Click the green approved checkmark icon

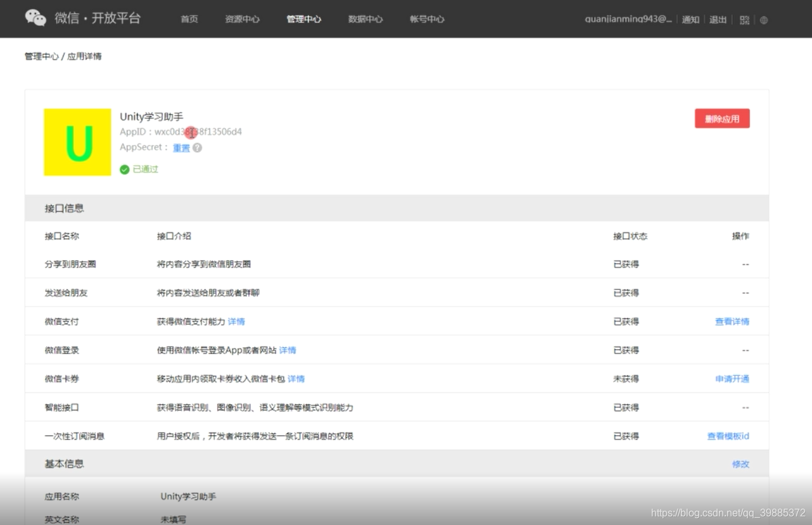point(125,169)
